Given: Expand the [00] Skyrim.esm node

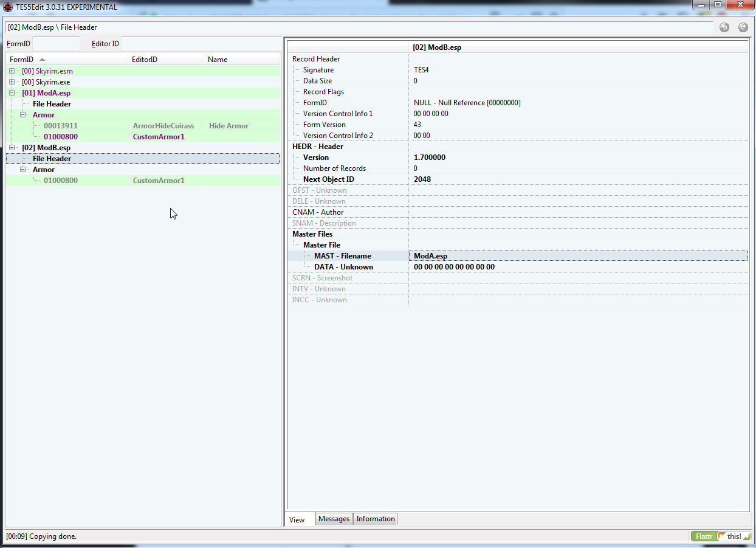Looking at the screenshot, I should point(12,71).
